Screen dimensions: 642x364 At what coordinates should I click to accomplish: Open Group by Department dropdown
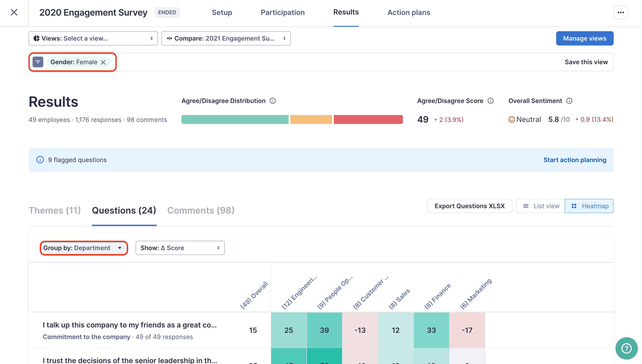[x=84, y=248]
